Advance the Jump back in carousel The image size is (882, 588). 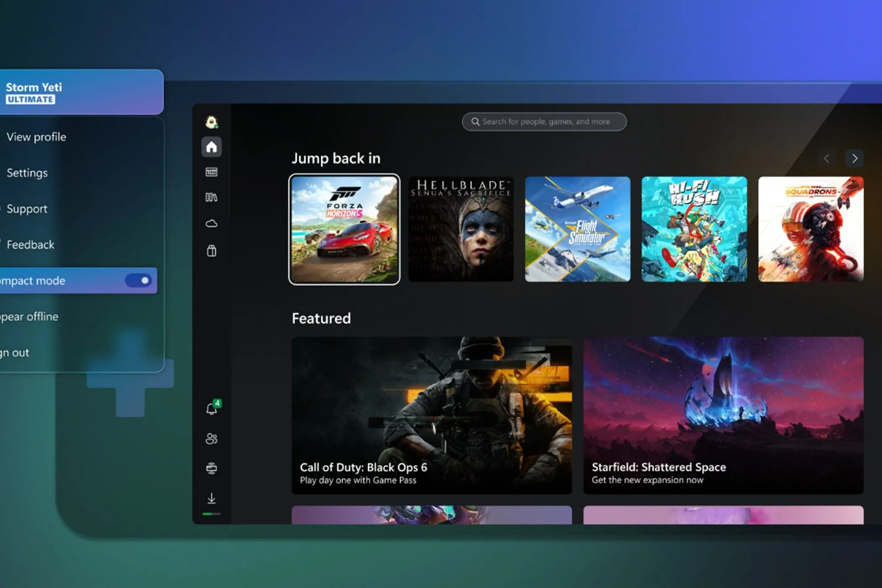click(855, 159)
